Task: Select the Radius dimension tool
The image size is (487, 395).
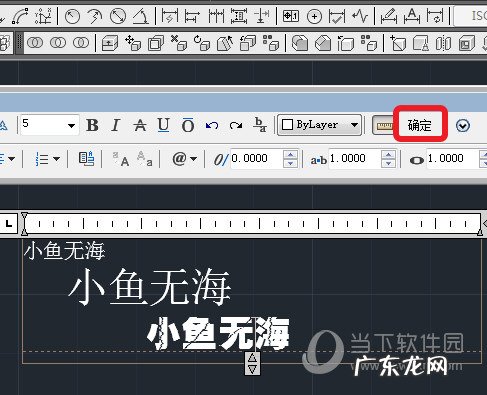Action: (72, 16)
